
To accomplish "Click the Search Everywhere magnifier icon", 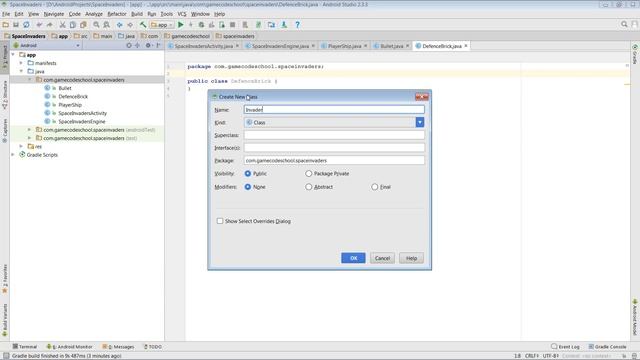I will click(x=624, y=24).
